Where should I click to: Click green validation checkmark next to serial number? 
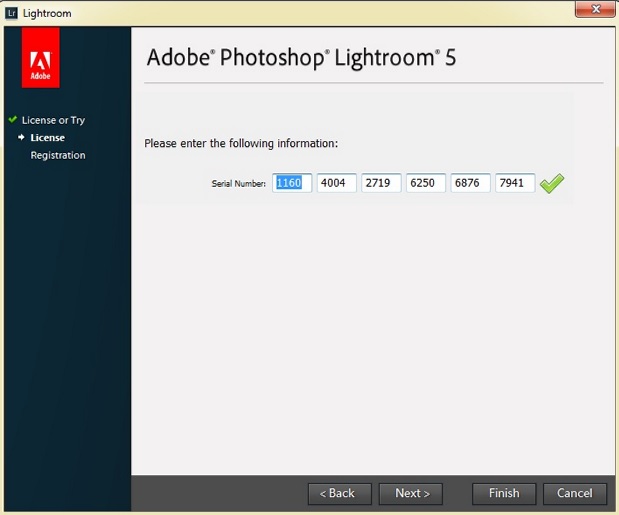[552, 183]
